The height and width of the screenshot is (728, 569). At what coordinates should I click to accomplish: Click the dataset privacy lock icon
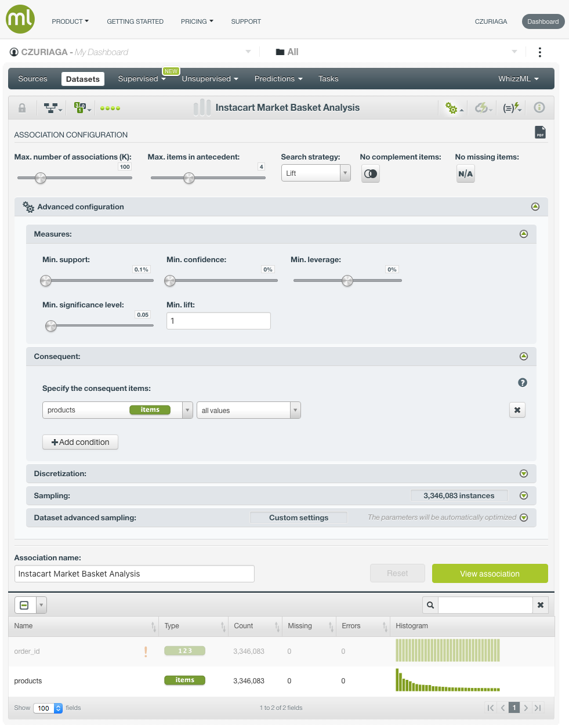22,108
